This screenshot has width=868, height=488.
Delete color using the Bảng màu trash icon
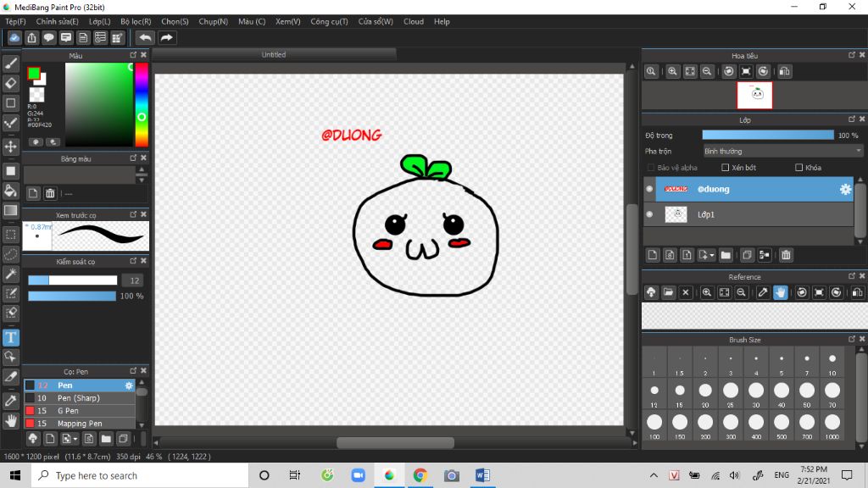tap(50, 193)
